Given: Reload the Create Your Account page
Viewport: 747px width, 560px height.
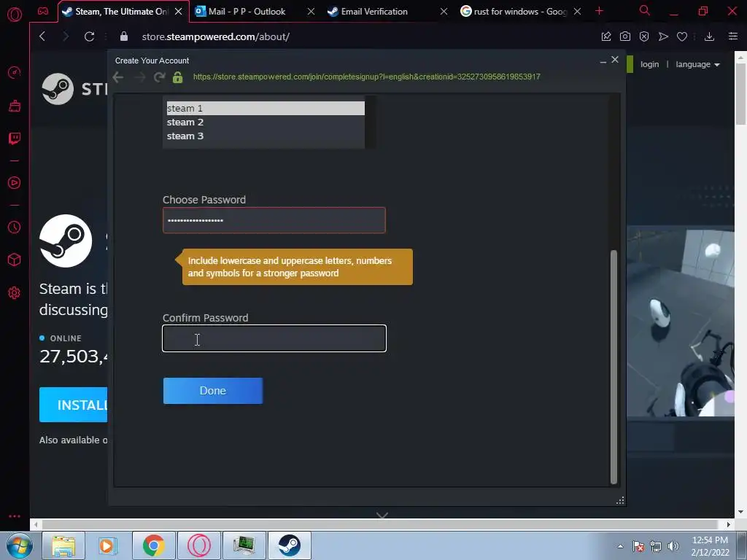Looking at the screenshot, I should 160,77.
